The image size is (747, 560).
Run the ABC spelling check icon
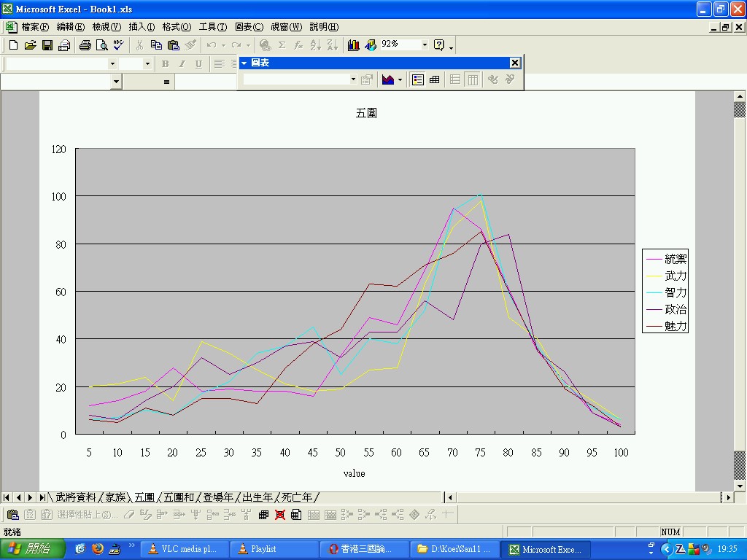coord(119,45)
